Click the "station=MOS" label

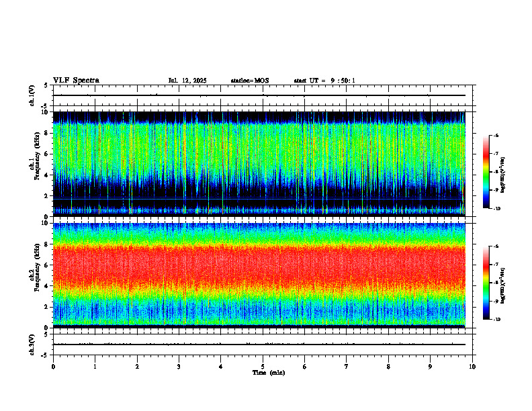(x=250, y=81)
